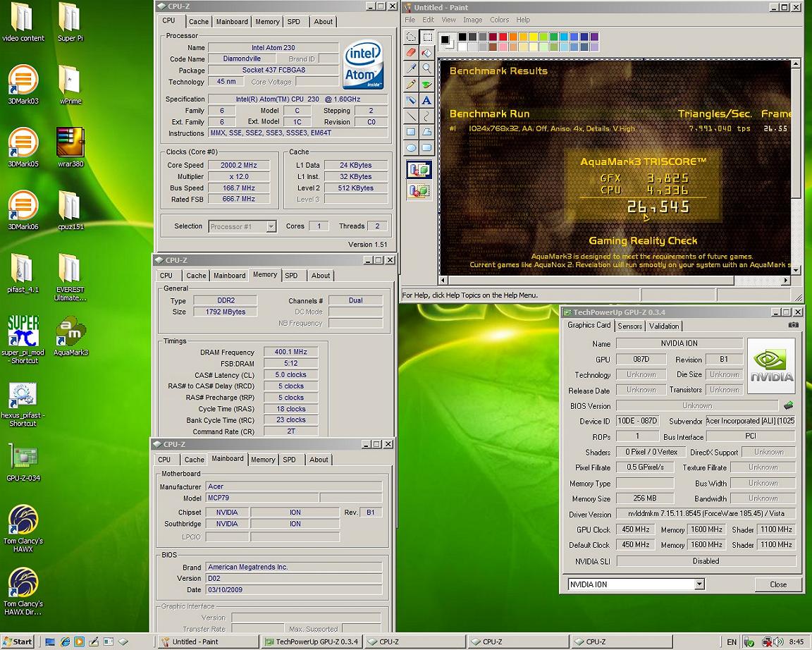The height and width of the screenshot is (650, 812).
Task: Open CPU tab in CPU-Z Mainboard window
Action: (x=164, y=460)
